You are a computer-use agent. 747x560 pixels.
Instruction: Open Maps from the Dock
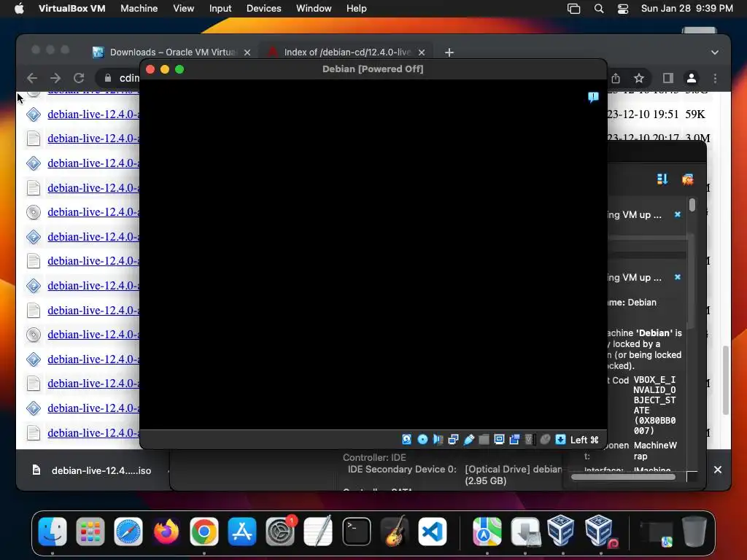[487, 532]
